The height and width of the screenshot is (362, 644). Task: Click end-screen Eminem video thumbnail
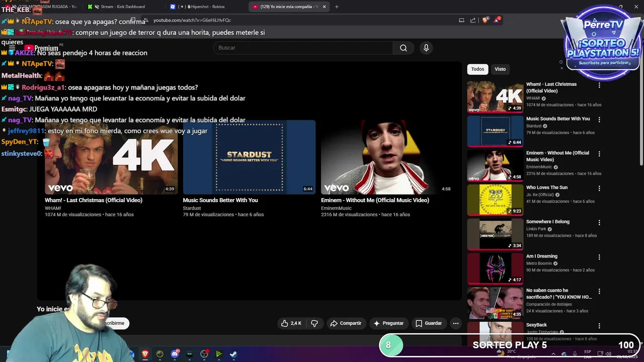[x=387, y=157]
